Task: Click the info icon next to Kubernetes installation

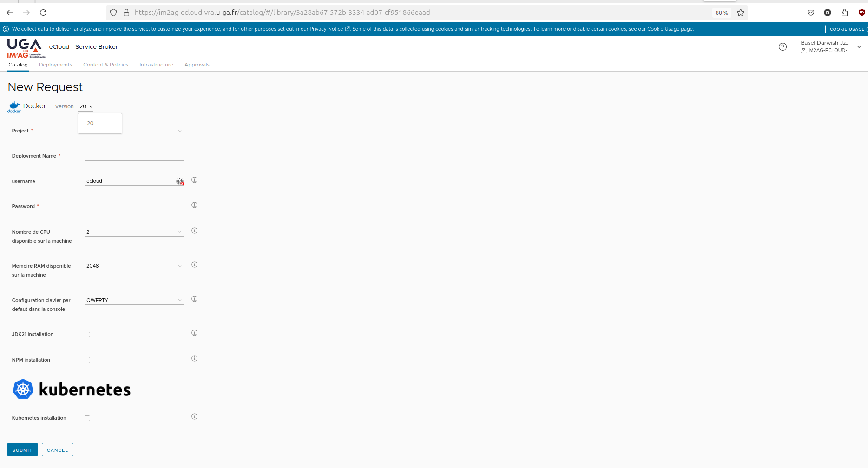Action: (194, 416)
